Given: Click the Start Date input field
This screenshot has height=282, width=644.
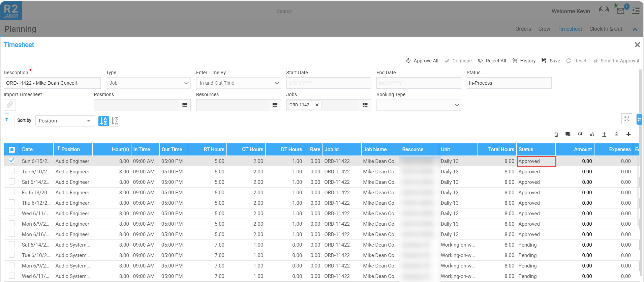Looking at the screenshot, I should click(329, 83).
